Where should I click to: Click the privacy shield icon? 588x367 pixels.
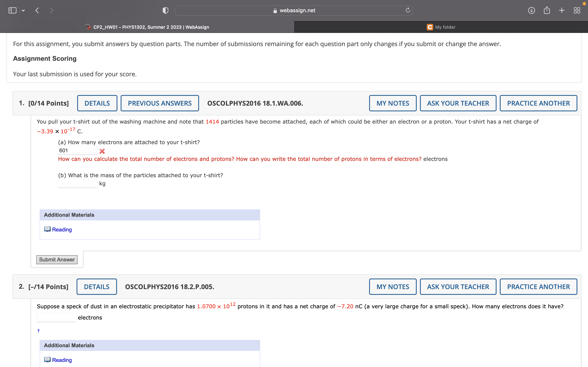pos(165,10)
